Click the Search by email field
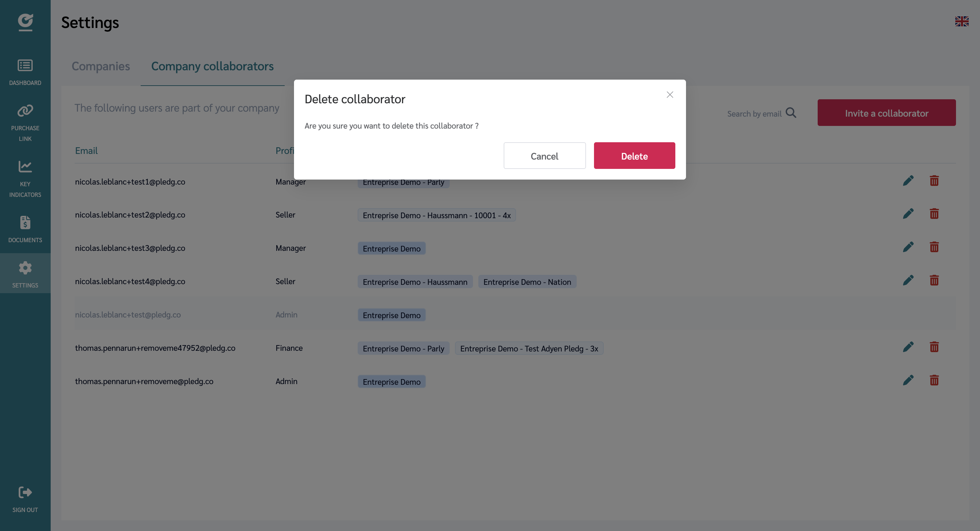980x531 pixels. pyautogui.click(x=754, y=113)
